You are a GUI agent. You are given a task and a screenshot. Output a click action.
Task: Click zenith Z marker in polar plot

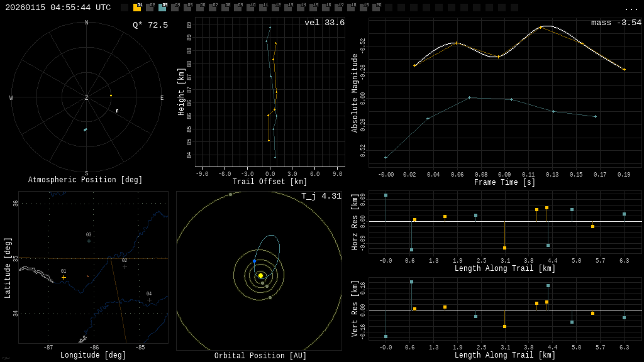[x=87, y=98]
